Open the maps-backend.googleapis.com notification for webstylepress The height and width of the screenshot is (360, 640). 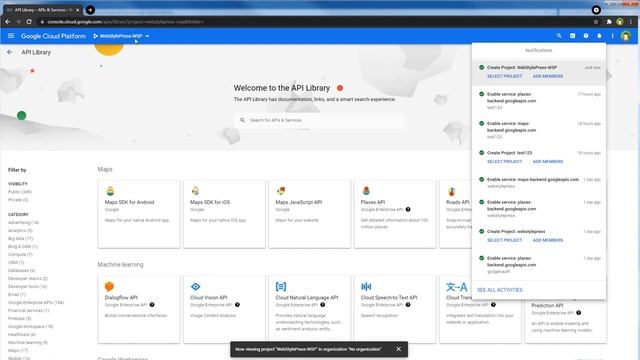tap(539, 182)
